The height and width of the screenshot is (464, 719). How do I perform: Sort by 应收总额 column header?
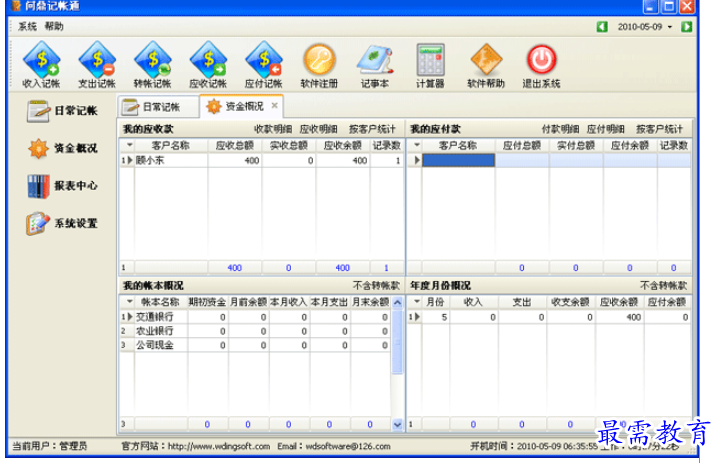pyautogui.click(x=235, y=146)
